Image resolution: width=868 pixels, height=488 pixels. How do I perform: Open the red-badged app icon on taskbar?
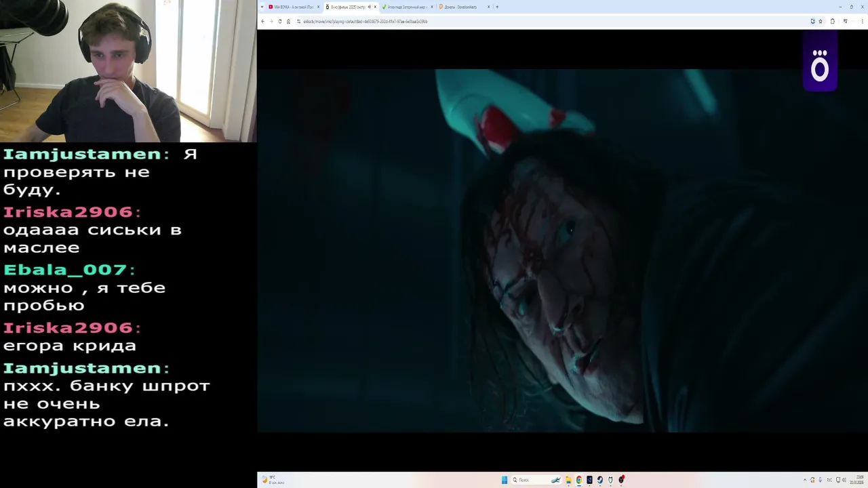click(x=621, y=480)
